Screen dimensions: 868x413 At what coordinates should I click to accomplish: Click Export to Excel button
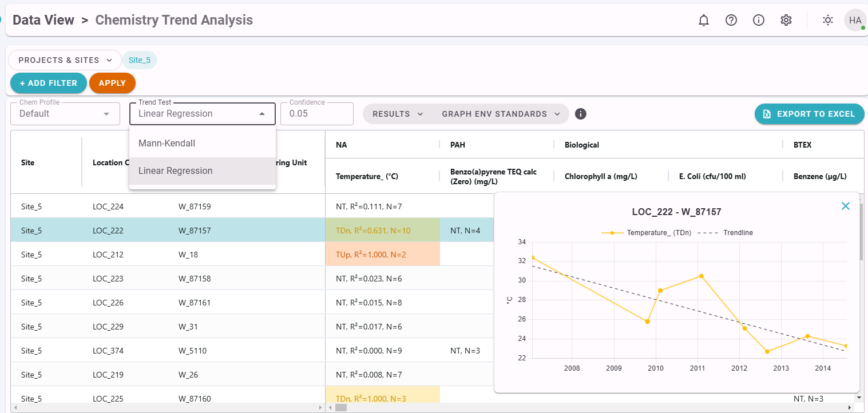(x=809, y=114)
